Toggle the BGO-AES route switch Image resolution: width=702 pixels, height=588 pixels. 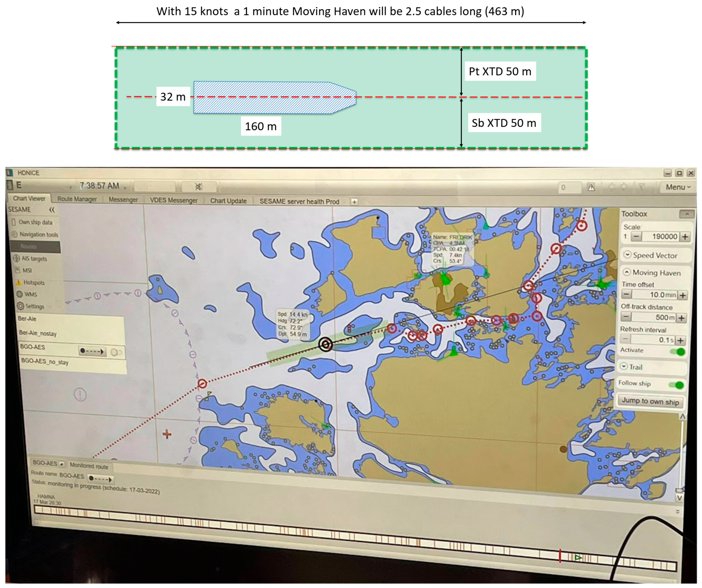116,353
